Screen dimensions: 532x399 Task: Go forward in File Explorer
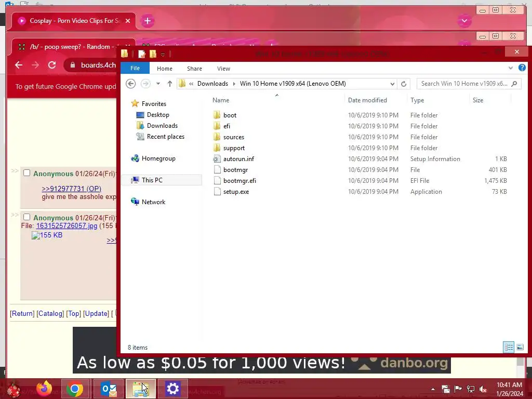(x=145, y=84)
